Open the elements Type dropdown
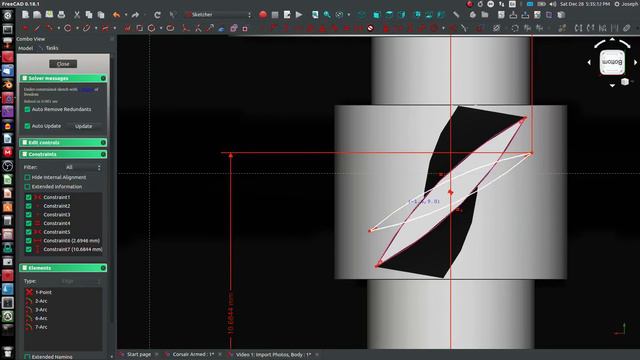This screenshot has height=360, width=640. click(80, 281)
